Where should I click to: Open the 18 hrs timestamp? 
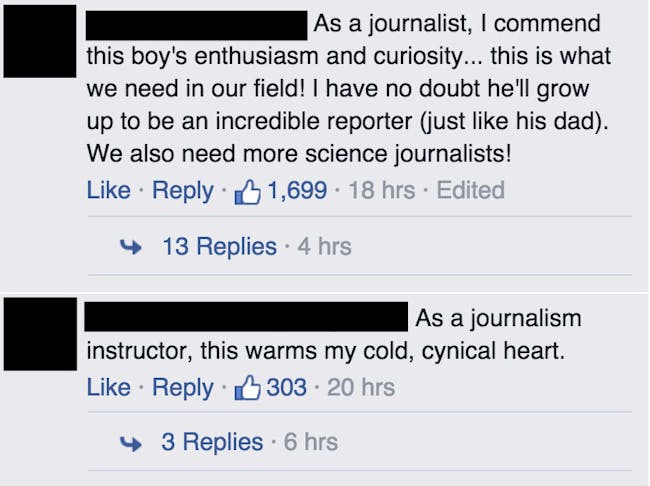pyautogui.click(x=382, y=190)
